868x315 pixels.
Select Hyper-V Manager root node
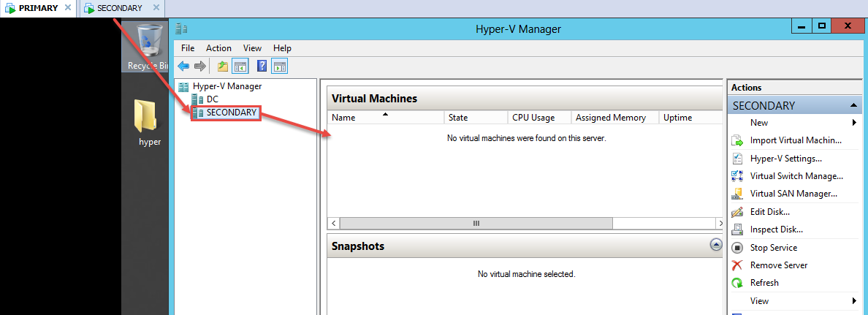pyautogui.click(x=227, y=86)
